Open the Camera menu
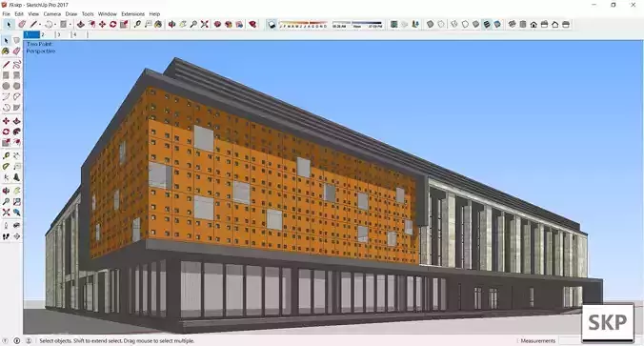 click(52, 14)
